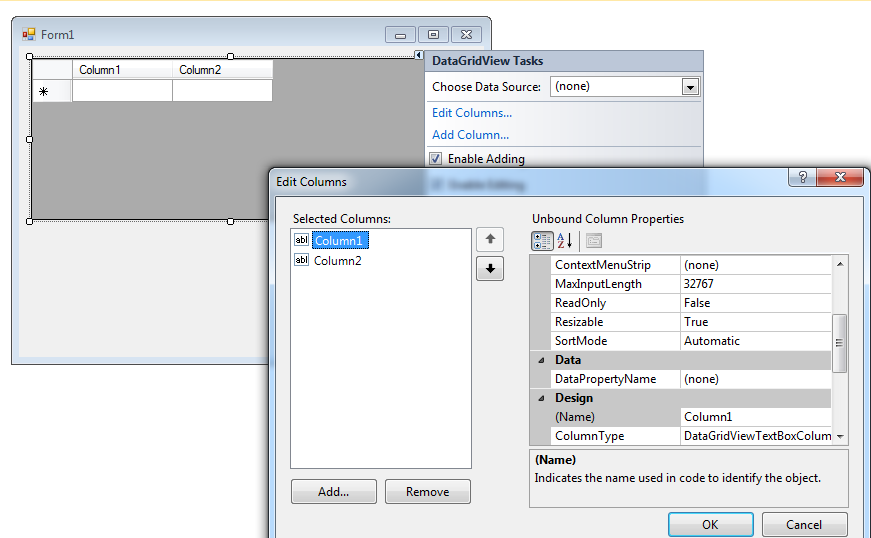The height and width of the screenshot is (538, 871).
Task: Open the Choose Data Source dropdown
Action: [x=690, y=87]
